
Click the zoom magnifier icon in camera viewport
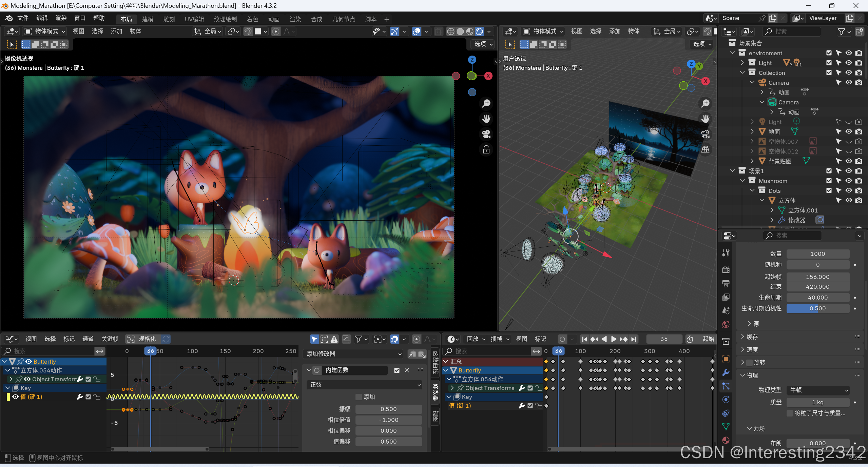(486, 103)
